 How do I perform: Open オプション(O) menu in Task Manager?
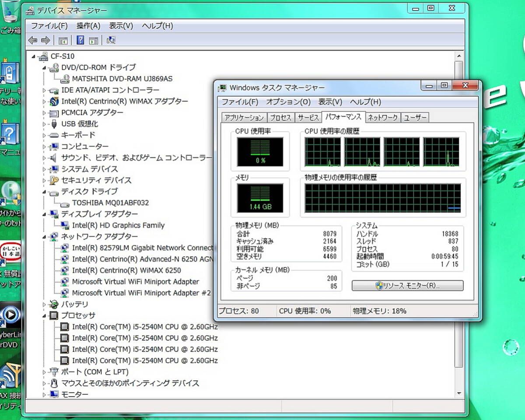pos(288,102)
